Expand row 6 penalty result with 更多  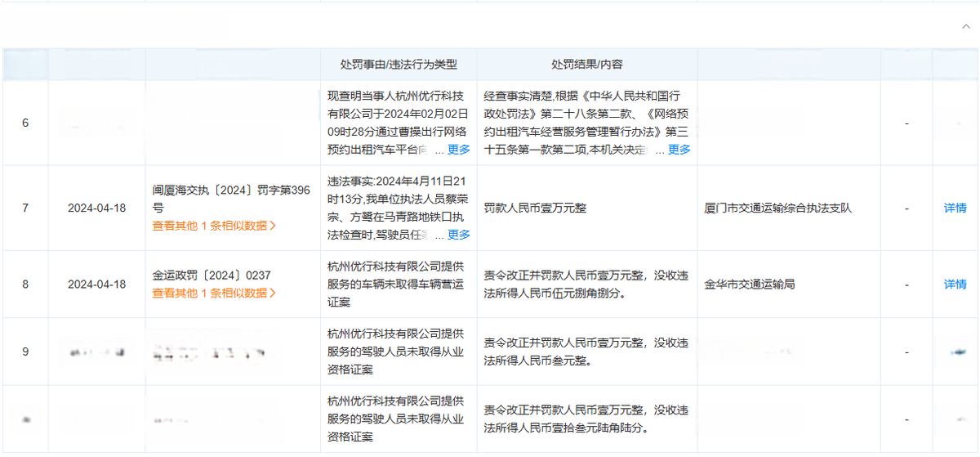[x=679, y=150]
